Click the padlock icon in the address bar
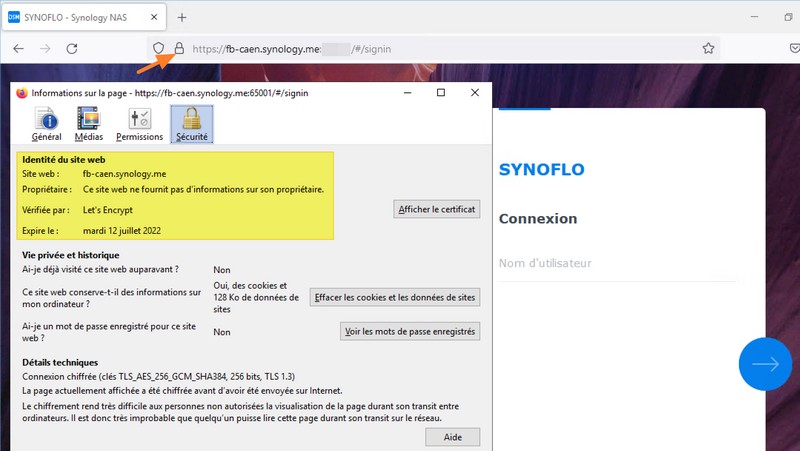The width and height of the screenshot is (800, 451). point(179,48)
